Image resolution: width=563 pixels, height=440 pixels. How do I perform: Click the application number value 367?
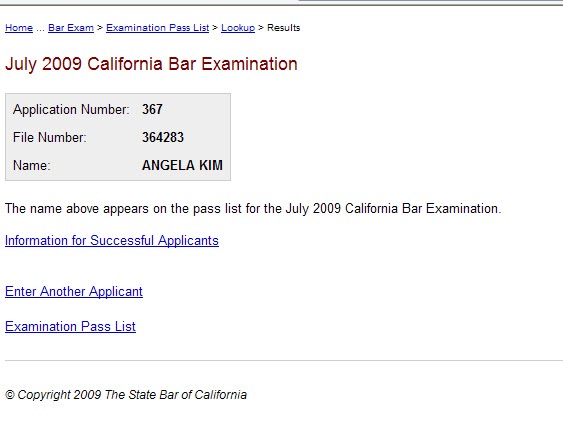click(x=152, y=109)
